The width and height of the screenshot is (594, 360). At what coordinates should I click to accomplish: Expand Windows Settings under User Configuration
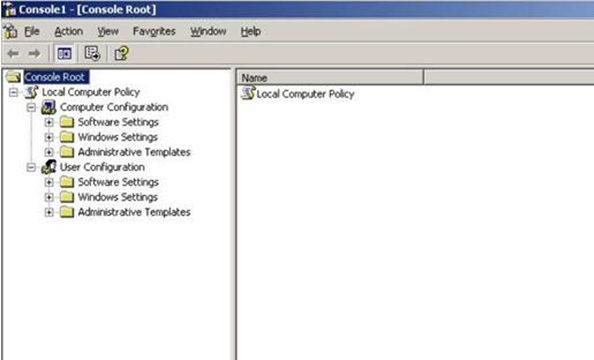pyautogui.click(x=49, y=197)
